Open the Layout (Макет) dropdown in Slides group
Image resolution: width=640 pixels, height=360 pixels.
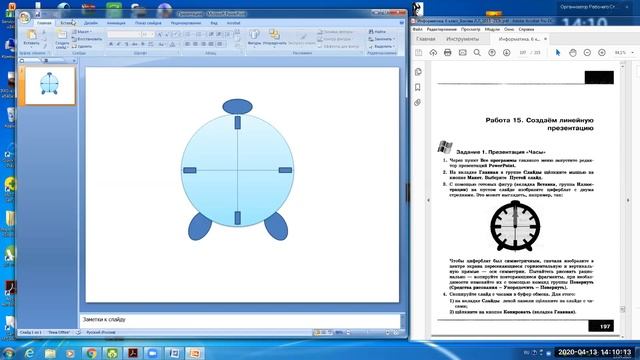tap(82, 31)
